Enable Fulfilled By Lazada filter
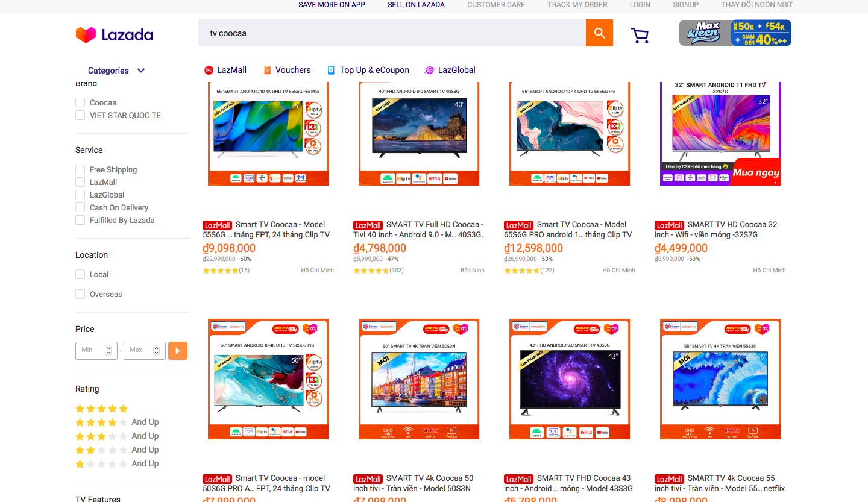 (80, 220)
